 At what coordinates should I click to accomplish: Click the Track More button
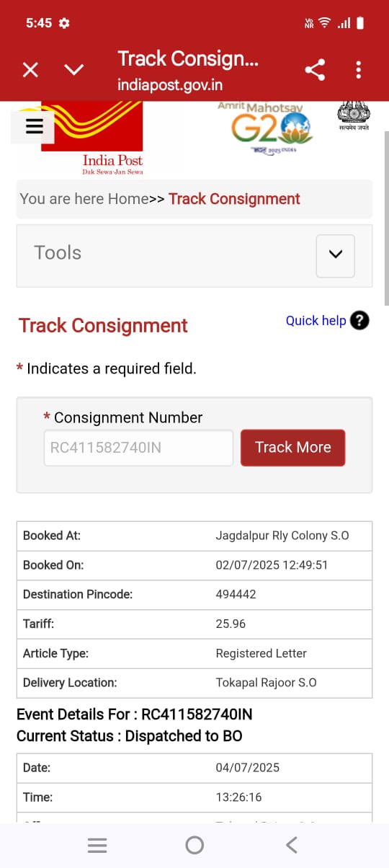coord(292,448)
